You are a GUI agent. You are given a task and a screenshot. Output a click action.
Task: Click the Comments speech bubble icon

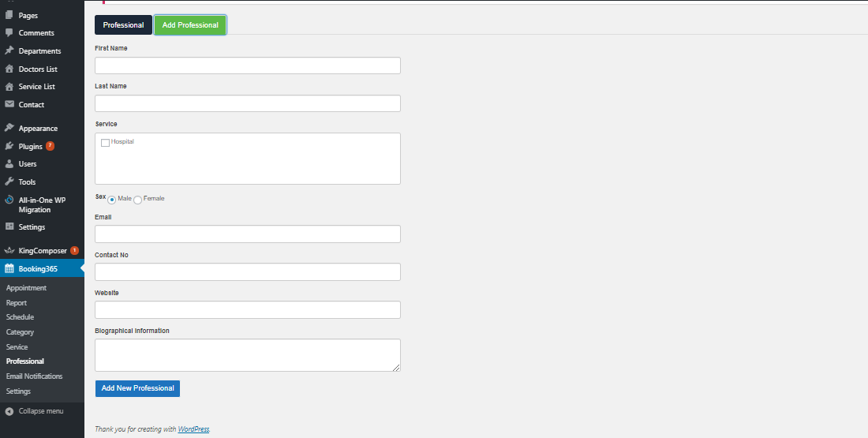click(9, 32)
